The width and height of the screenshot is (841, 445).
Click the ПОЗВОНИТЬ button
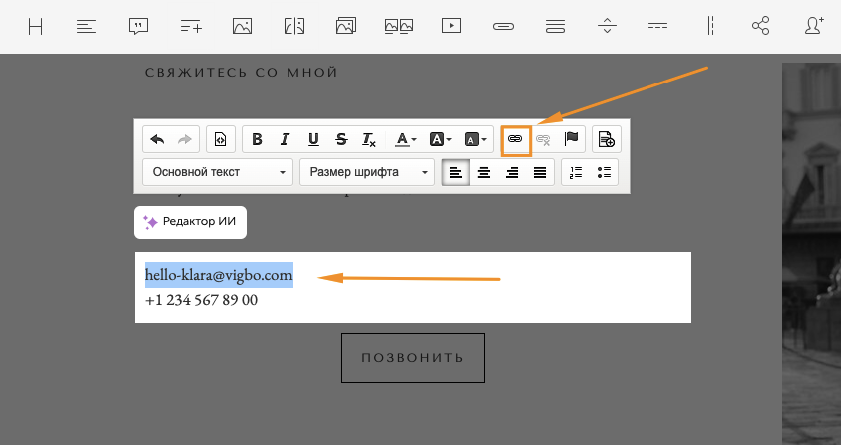[413, 358]
